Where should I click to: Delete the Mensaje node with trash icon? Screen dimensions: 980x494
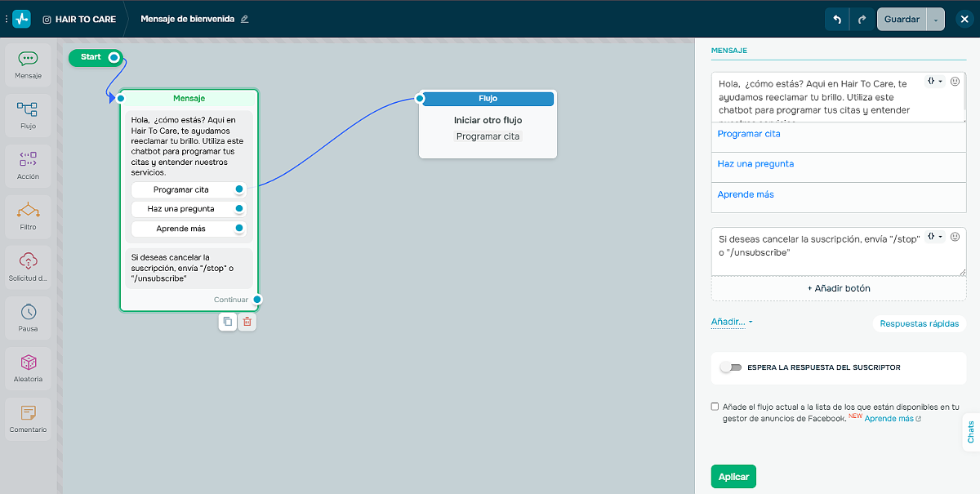[x=247, y=322]
